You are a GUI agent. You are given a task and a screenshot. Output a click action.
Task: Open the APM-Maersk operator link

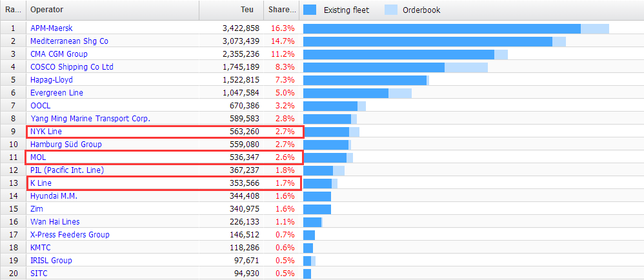[x=52, y=28]
